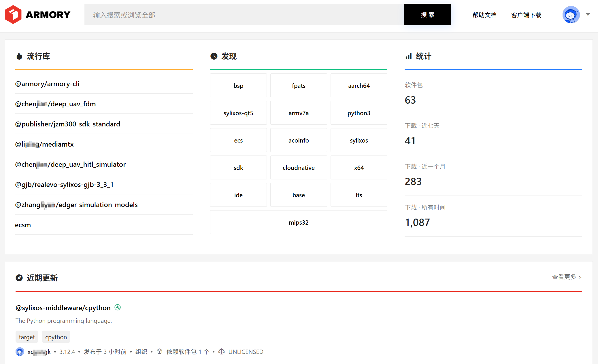598x364 pixels.
Task: Click the cpython tag chip
Action: (56, 337)
